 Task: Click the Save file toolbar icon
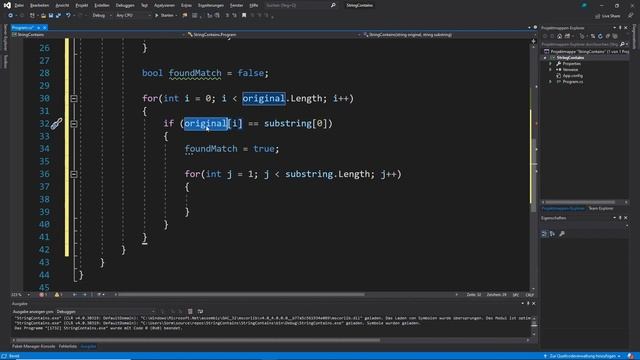(x=51, y=16)
